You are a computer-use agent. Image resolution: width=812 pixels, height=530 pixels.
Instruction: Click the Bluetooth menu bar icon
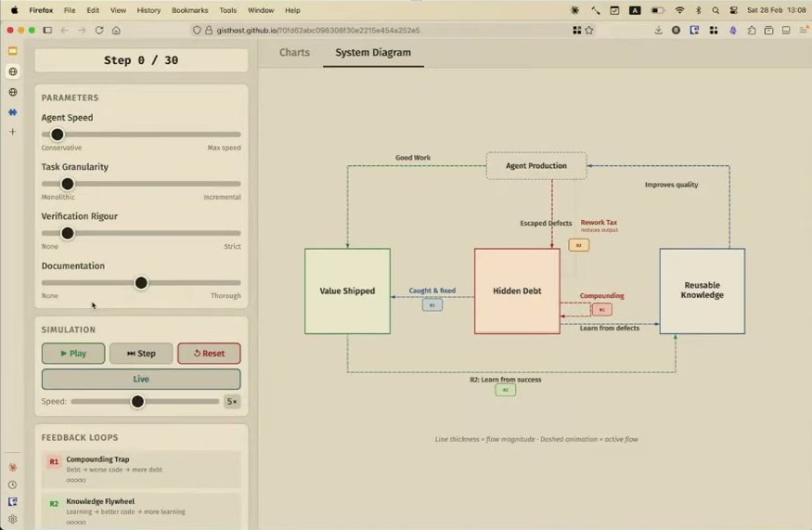698,10
